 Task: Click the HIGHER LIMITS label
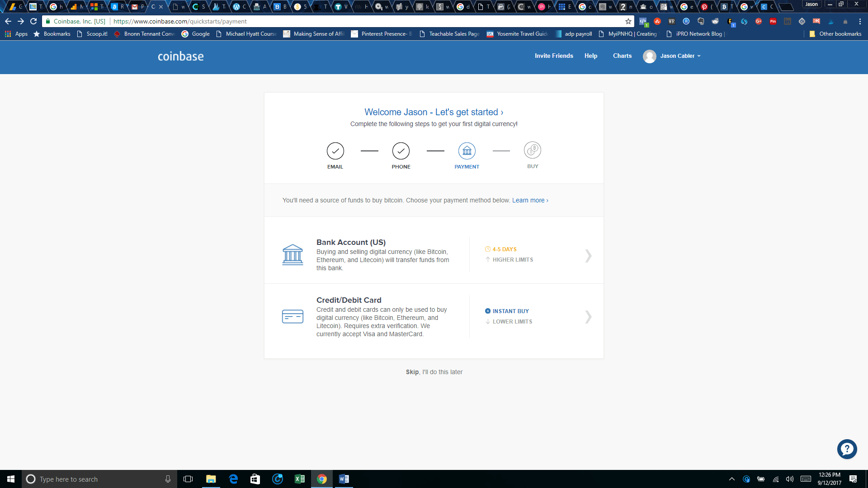513,260
